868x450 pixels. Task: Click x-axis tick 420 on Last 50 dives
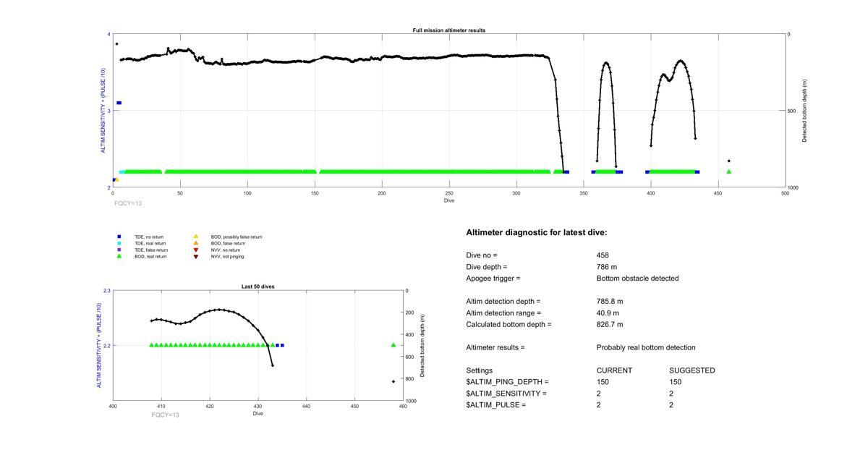pyautogui.click(x=210, y=407)
